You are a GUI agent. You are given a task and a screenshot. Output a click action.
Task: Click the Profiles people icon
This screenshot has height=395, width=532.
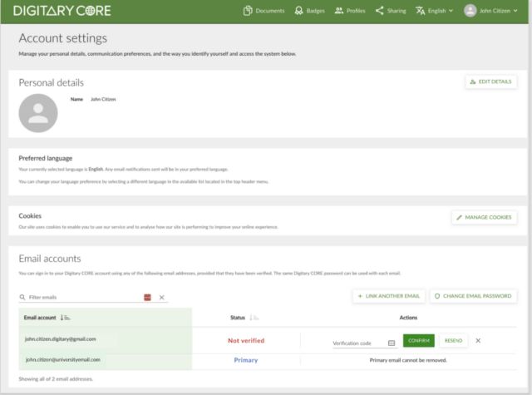click(x=339, y=11)
